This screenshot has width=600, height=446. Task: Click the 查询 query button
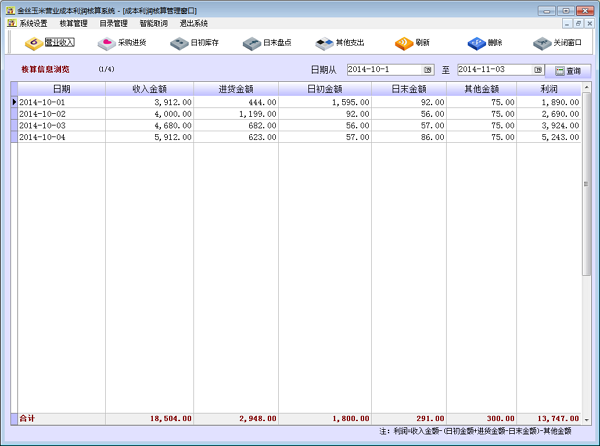[x=568, y=71]
